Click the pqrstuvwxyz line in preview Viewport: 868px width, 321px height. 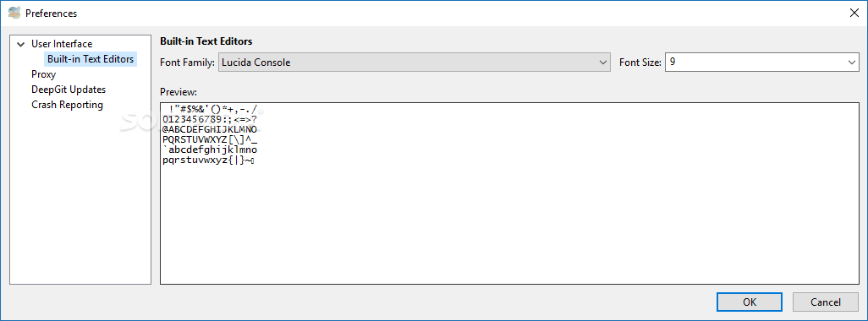pos(208,160)
